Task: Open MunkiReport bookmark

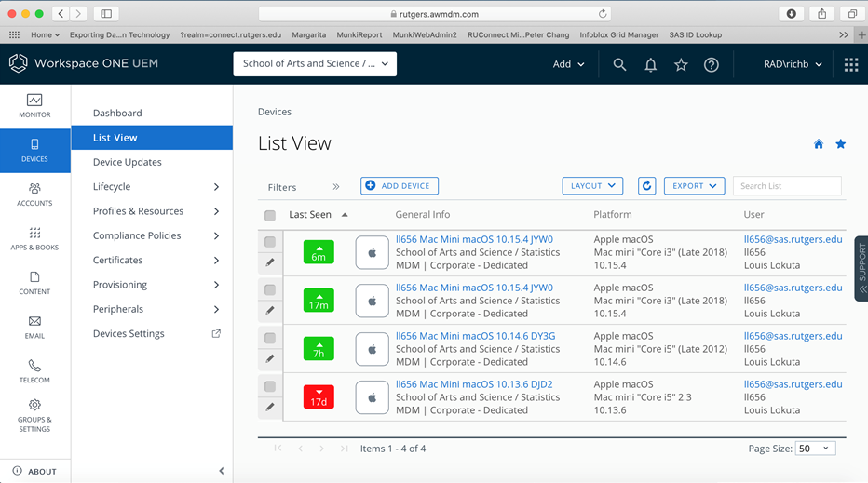Action: click(x=359, y=34)
